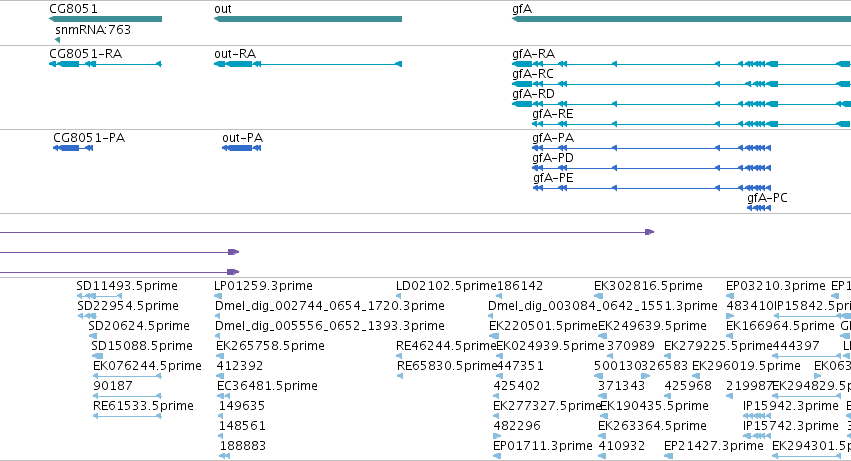Select feature labeled 371343
Image resolution: width=851 pixels, height=461 pixels.
tap(621, 386)
